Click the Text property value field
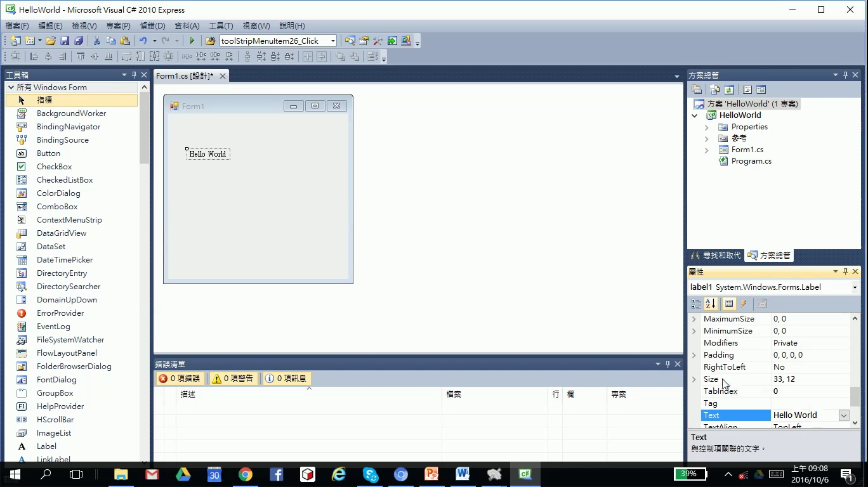The image size is (868, 487). [805, 415]
